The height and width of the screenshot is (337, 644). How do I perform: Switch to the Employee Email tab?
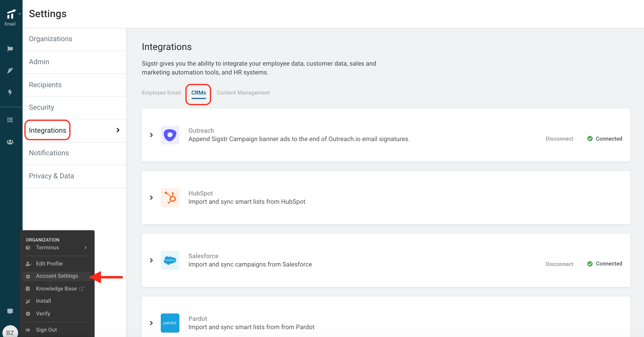pos(161,93)
